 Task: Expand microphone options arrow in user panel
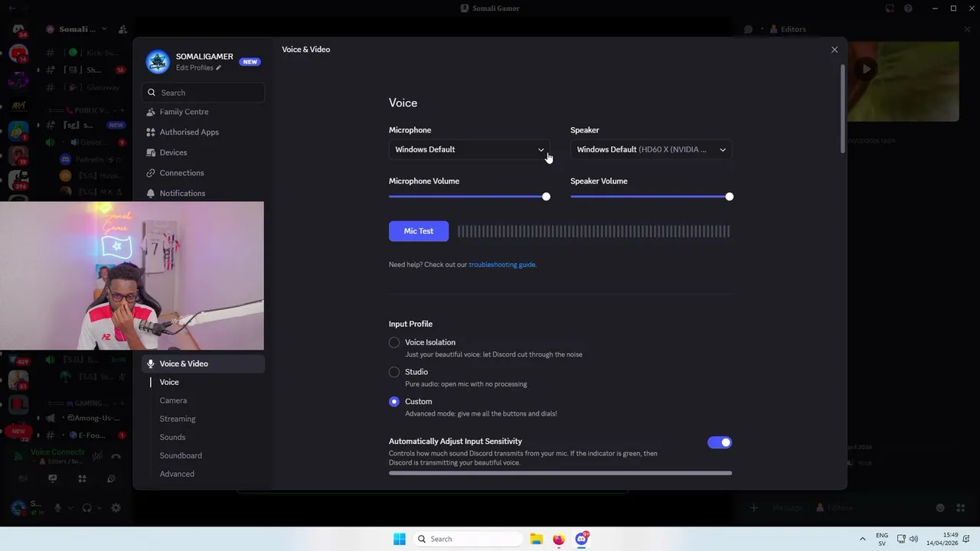point(70,508)
